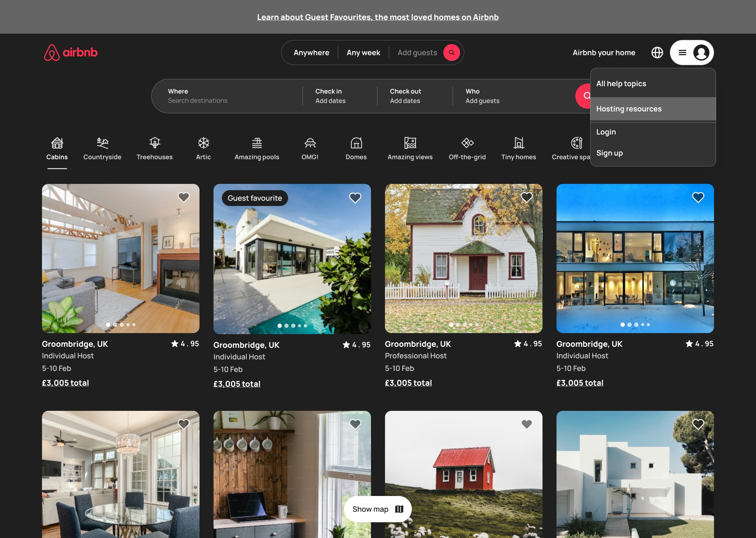
Task: Select the Off-the-grid category
Action: [467, 149]
